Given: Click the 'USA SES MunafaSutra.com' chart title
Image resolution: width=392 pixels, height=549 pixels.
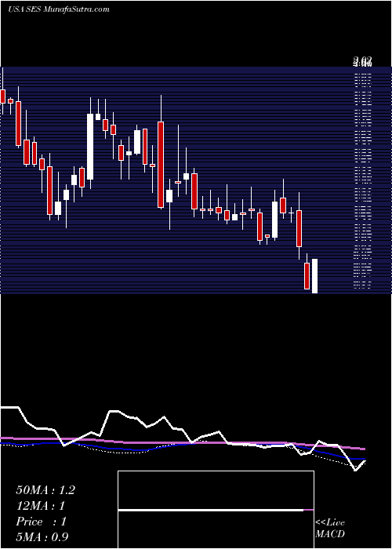Looking at the screenshot, I should 59,9.
